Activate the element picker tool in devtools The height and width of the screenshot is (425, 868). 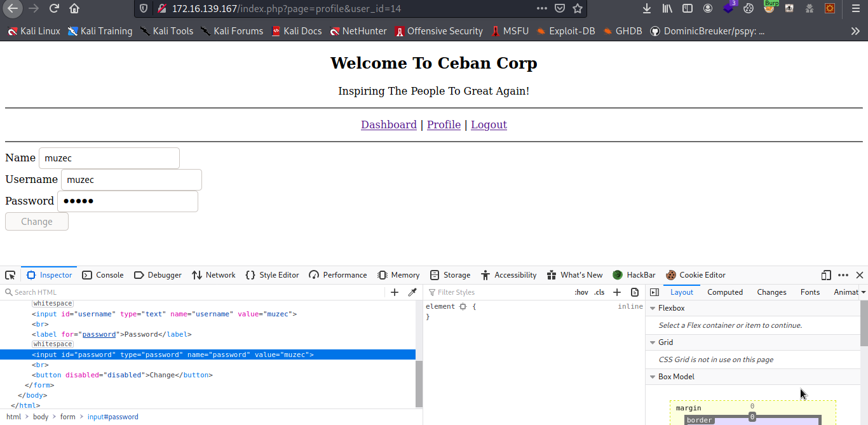pyautogui.click(x=10, y=275)
